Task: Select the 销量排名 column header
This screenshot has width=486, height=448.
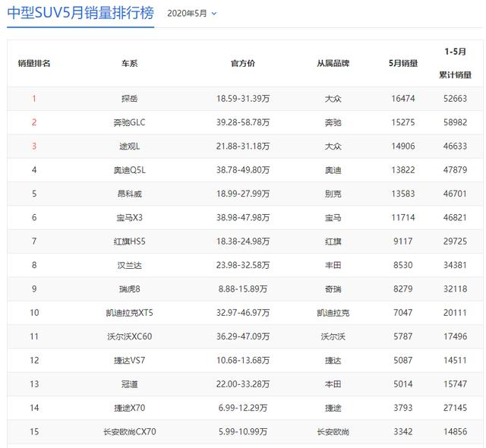Action: click(x=34, y=64)
